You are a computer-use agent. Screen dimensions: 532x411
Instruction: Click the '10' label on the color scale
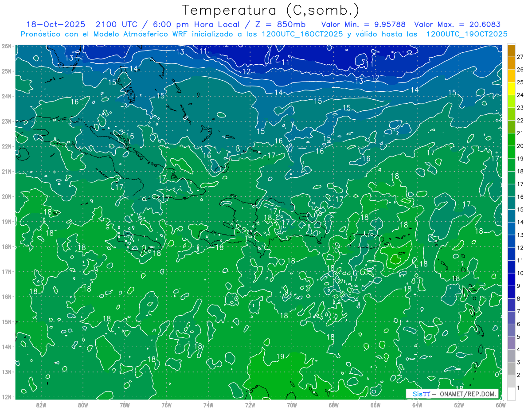click(x=520, y=273)
